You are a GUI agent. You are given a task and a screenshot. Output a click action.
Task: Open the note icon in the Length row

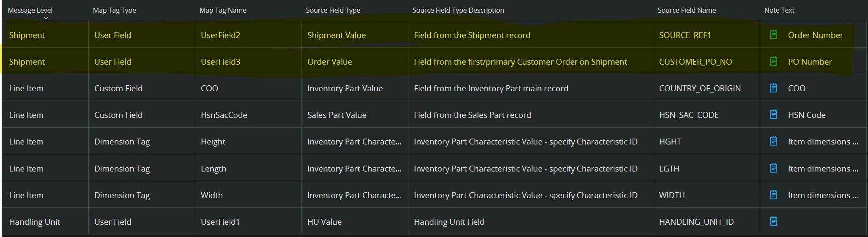[x=773, y=169]
